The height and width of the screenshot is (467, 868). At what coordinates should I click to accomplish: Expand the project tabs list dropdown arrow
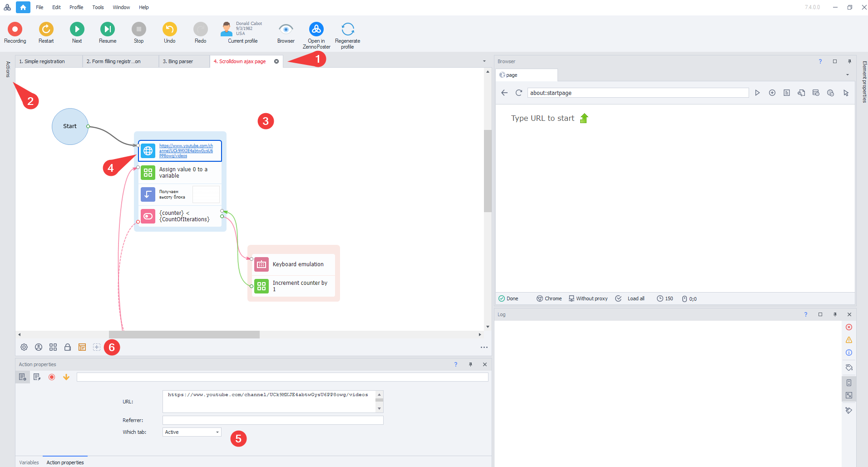[484, 61]
